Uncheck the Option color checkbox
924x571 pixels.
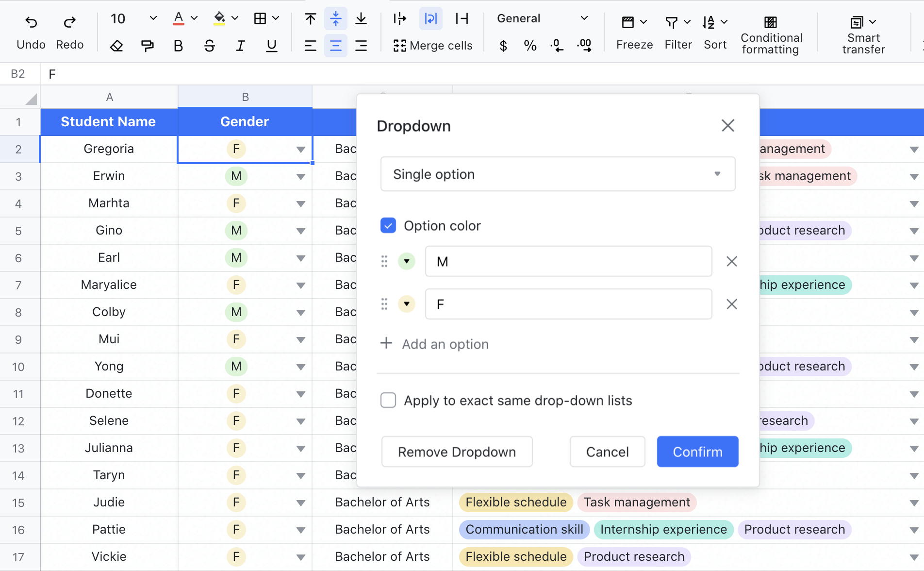[x=388, y=225]
